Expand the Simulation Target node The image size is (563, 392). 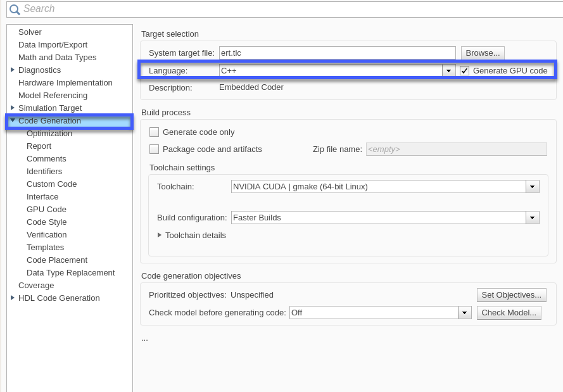[x=13, y=108]
